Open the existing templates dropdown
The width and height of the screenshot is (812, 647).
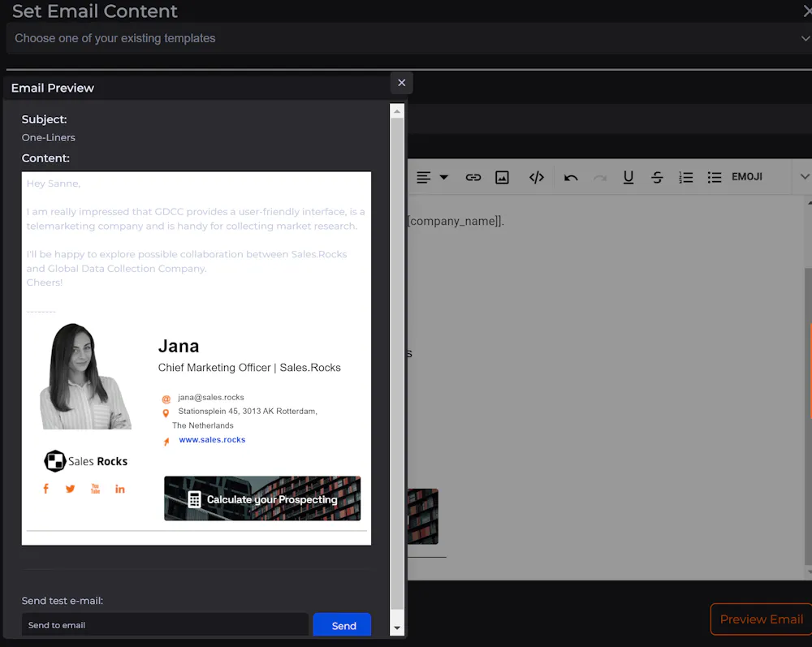[406, 38]
